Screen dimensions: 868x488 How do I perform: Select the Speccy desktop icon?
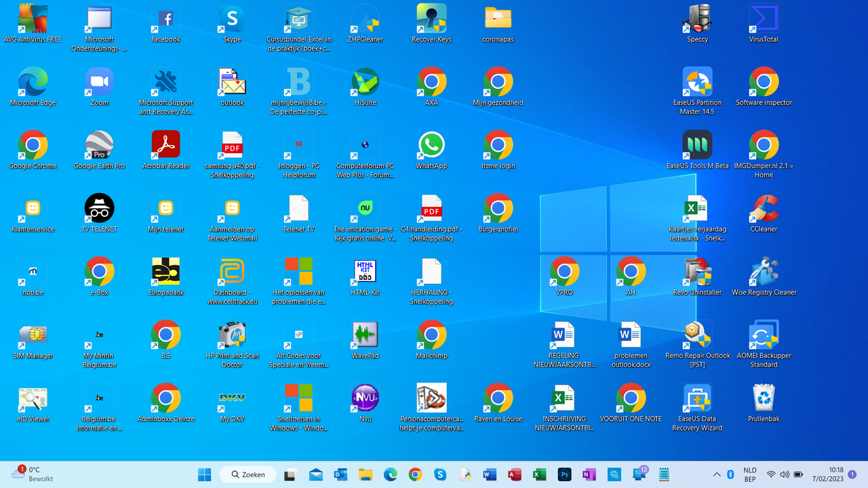697,24
